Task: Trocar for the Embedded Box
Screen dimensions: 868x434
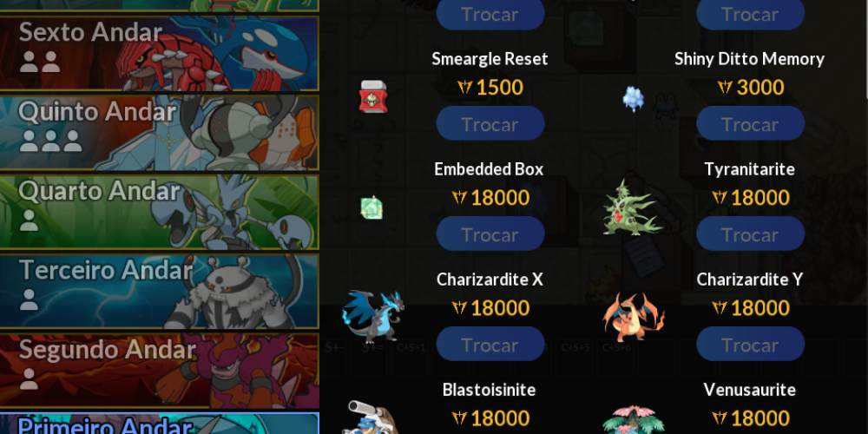Action: tap(490, 233)
